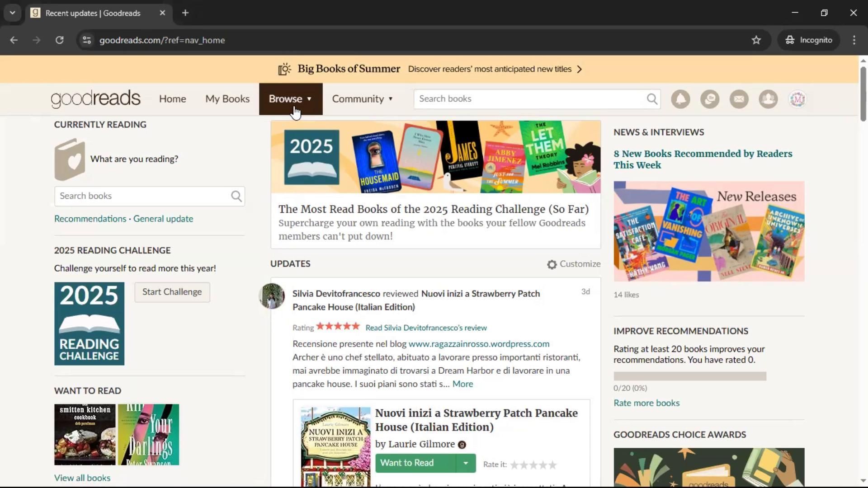Image resolution: width=868 pixels, height=488 pixels.
Task: Open the notifications bell icon
Action: 680,99
